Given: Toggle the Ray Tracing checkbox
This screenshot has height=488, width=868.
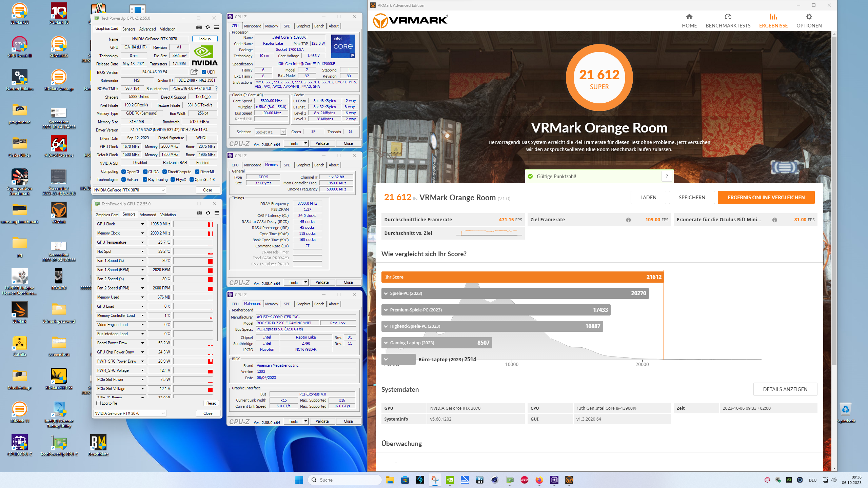Looking at the screenshot, I should click(145, 180).
